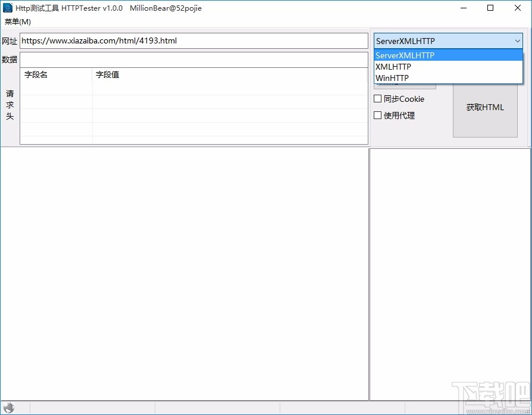Viewport: 532px width, 415px height.
Task: Enable the 同步Cookie checkbox
Action: (378, 99)
